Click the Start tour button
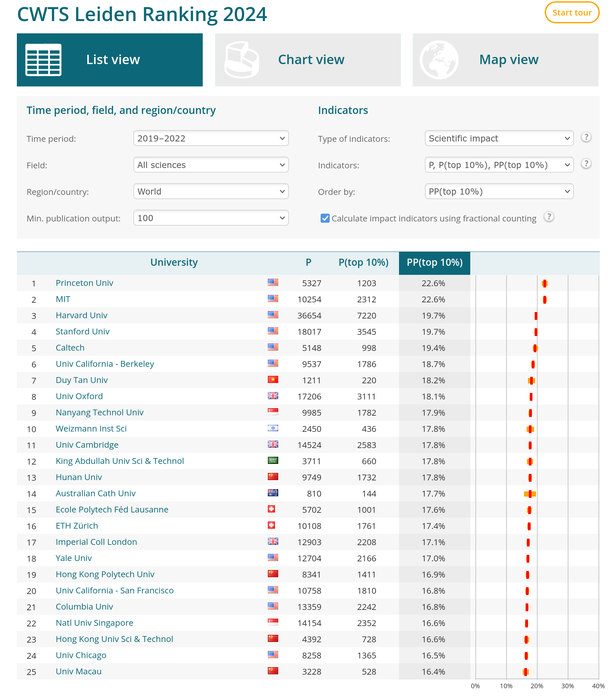The height and width of the screenshot is (696, 616). [572, 13]
